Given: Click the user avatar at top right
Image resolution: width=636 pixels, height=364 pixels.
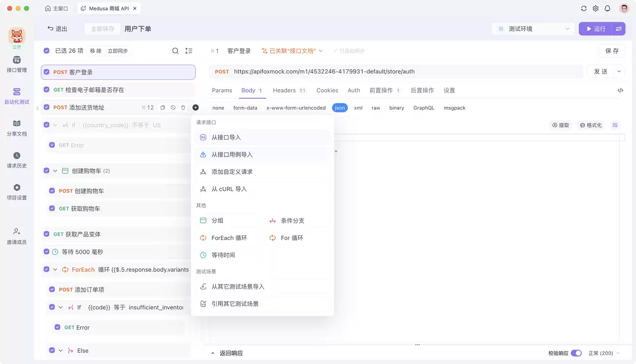Looking at the screenshot, I should click(x=624, y=8).
